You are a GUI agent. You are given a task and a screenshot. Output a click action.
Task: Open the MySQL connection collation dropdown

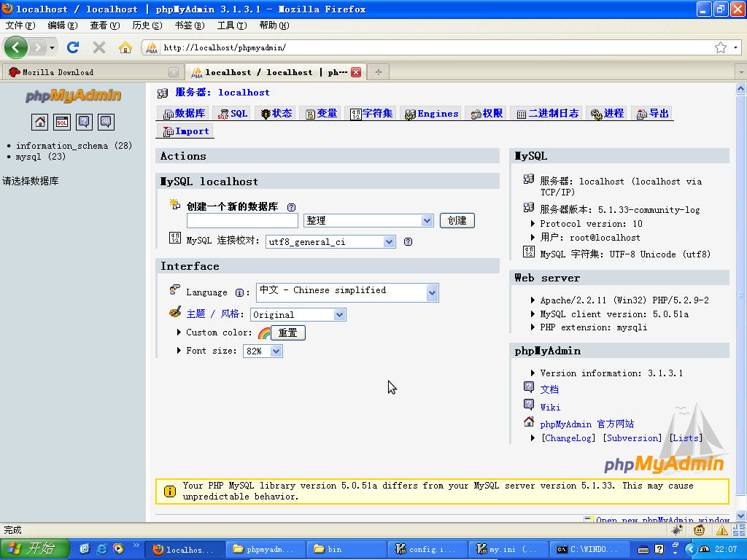click(330, 242)
